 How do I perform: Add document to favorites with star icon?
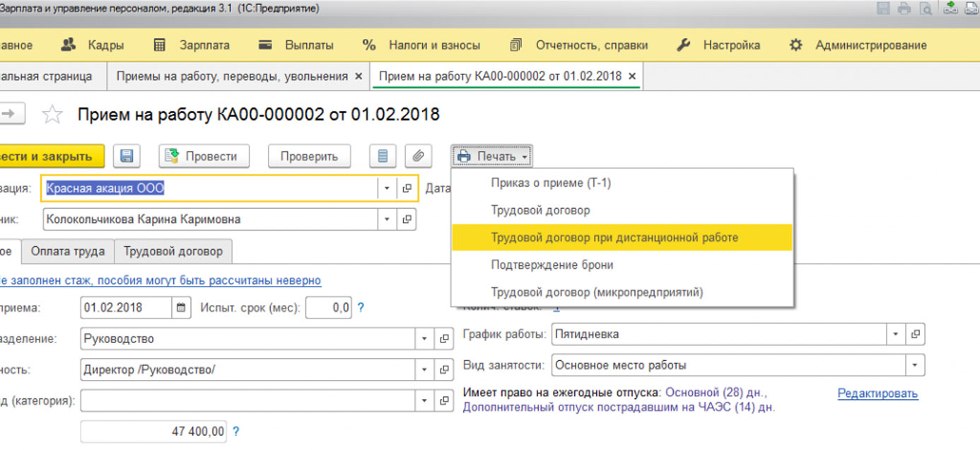coord(53,115)
